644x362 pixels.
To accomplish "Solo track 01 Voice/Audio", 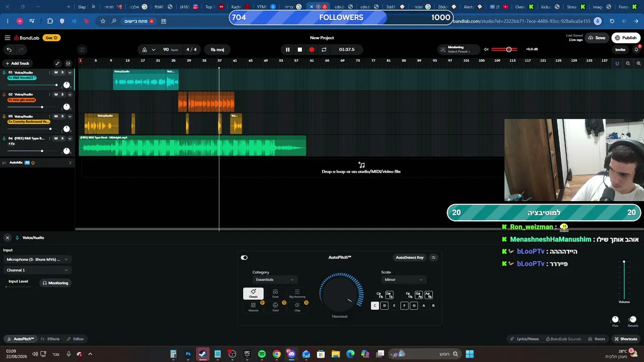I will pyautogui.click(x=62, y=72).
